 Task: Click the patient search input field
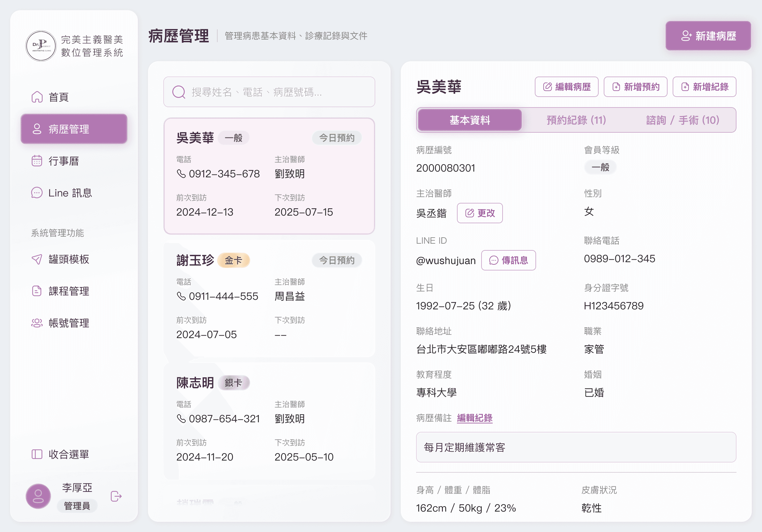click(x=275, y=92)
